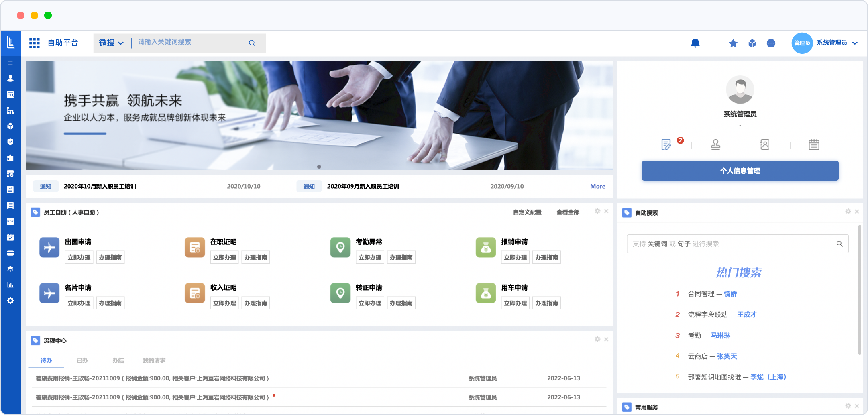Open the 系统管理员 account dropdown
Image resolution: width=868 pixels, height=415 pixels.
(837, 43)
